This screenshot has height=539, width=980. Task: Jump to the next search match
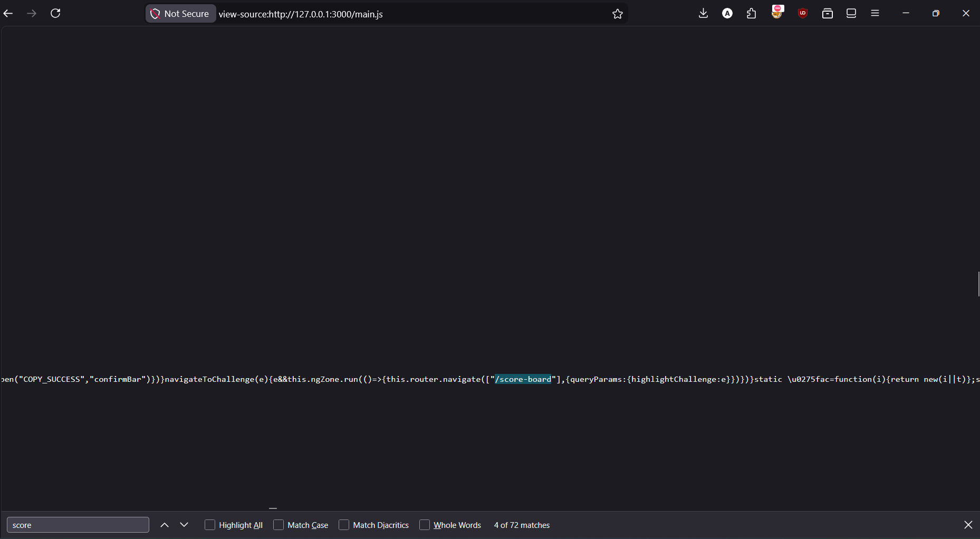tap(184, 525)
